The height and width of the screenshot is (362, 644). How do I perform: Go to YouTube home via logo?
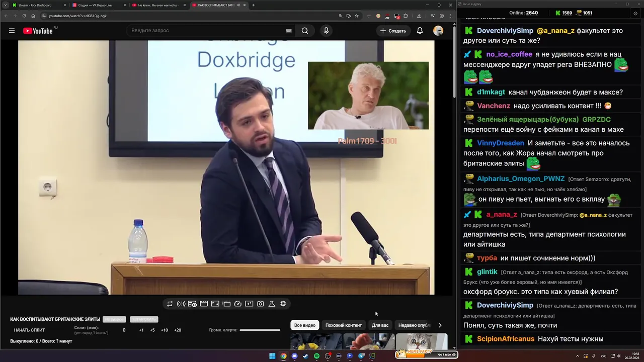(x=38, y=31)
